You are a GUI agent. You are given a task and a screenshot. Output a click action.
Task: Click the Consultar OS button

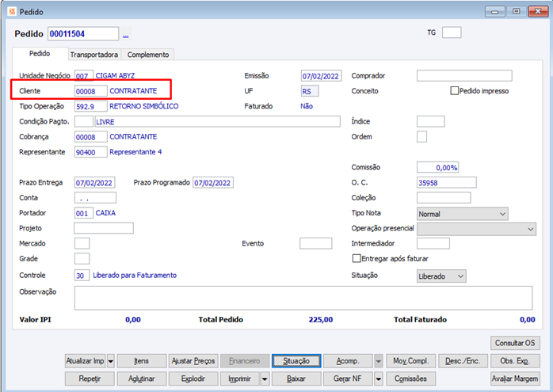(x=515, y=343)
